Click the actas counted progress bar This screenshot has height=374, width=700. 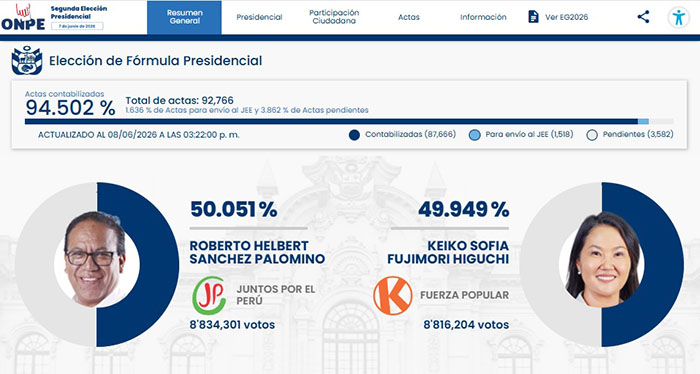349,121
